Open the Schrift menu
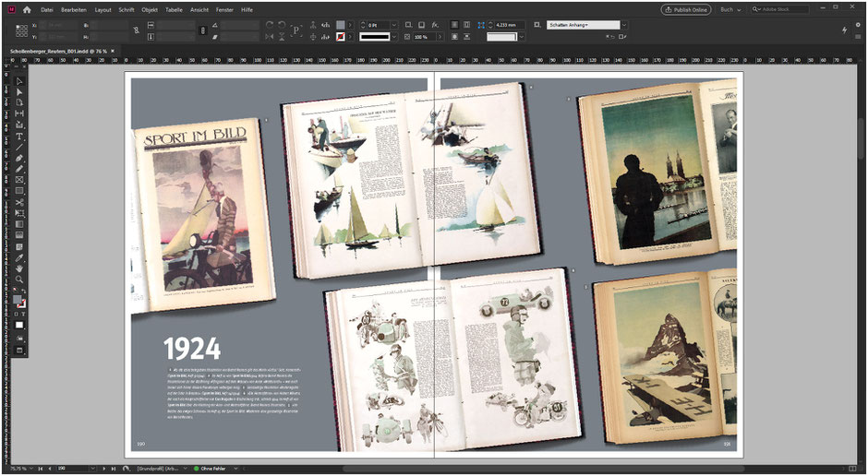The image size is (868, 476). [x=127, y=10]
